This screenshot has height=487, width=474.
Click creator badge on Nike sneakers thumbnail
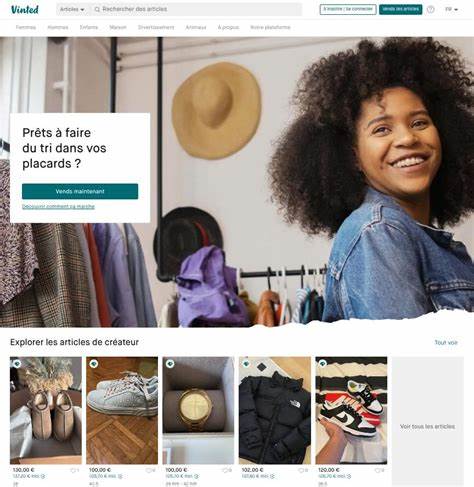pyautogui.click(x=323, y=364)
